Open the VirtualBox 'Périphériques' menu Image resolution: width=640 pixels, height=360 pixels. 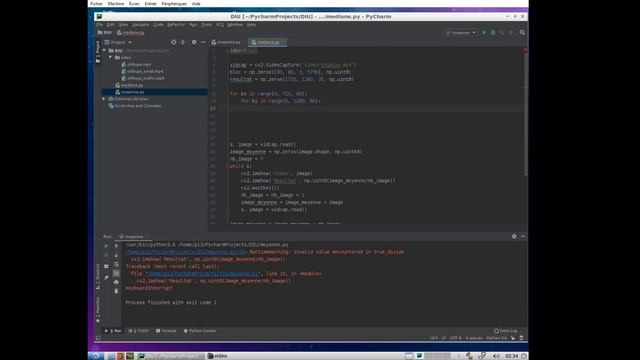click(x=174, y=3)
